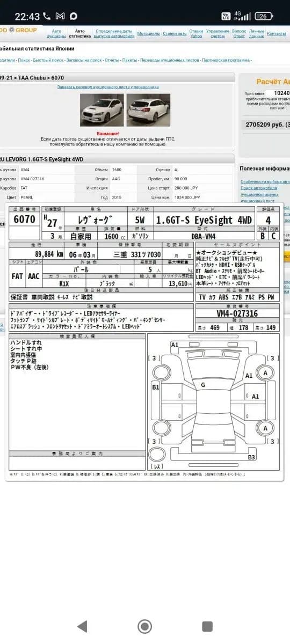The image size is (290, 644).
Task: Open the Ставки авто menu item
Action: coord(175,34)
